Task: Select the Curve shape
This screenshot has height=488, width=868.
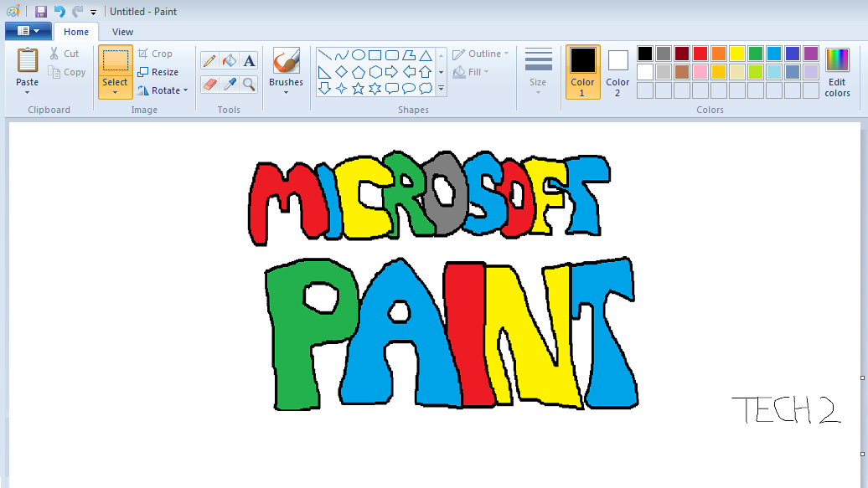Action: pyautogui.click(x=342, y=54)
